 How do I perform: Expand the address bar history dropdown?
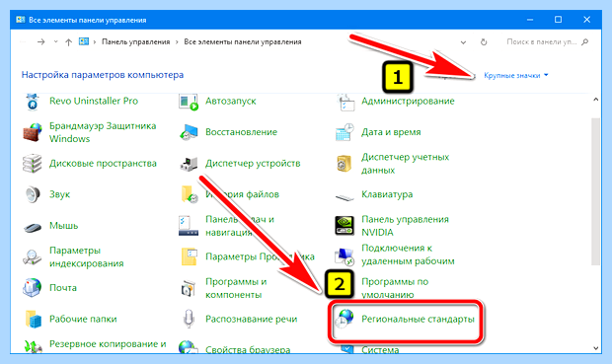coord(463,42)
